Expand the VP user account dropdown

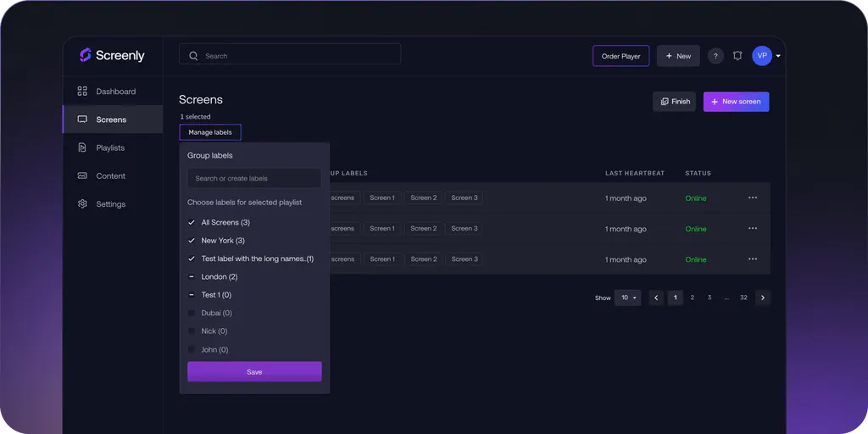777,56
